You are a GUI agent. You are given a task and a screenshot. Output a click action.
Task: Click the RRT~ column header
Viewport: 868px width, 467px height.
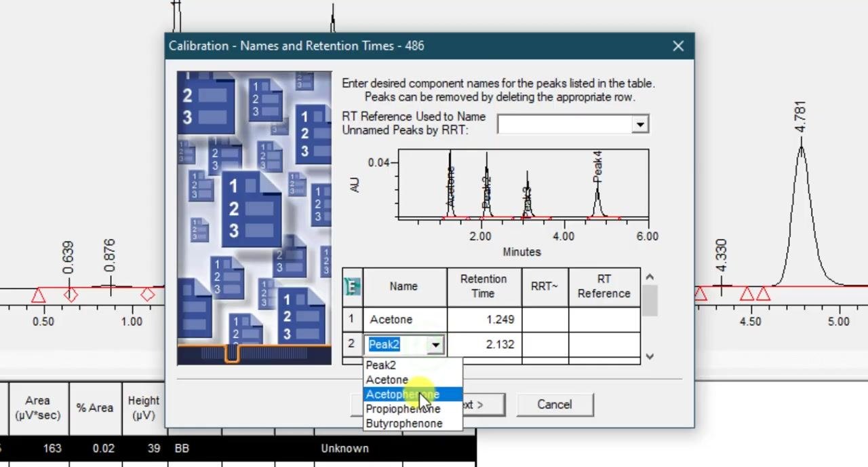[545, 286]
